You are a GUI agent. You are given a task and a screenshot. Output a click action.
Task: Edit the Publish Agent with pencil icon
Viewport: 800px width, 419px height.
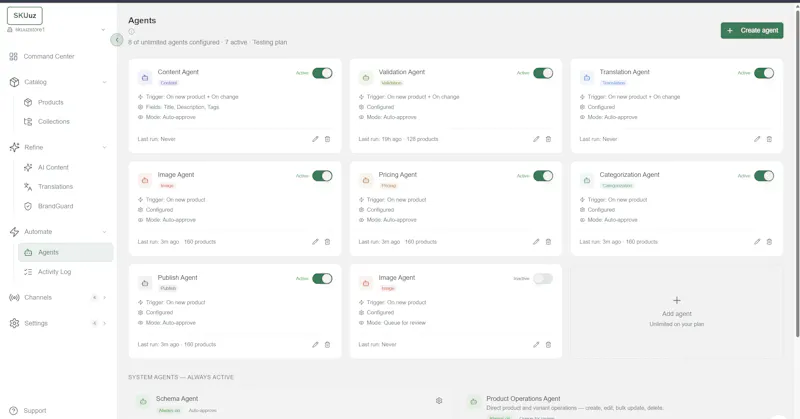coord(315,344)
